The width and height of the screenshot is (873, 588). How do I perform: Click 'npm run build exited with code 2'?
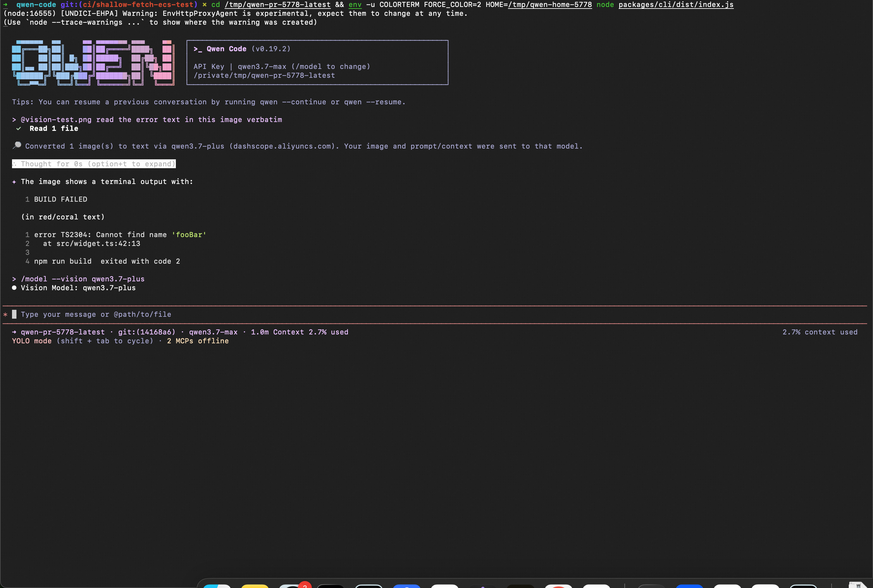click(107, 261)
